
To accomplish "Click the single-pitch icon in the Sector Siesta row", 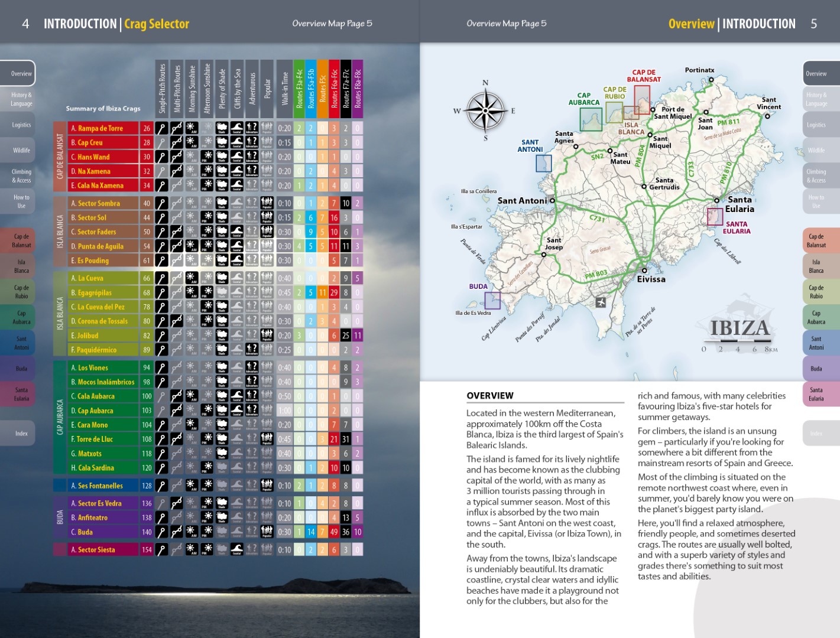I will [x=161, y=550].
